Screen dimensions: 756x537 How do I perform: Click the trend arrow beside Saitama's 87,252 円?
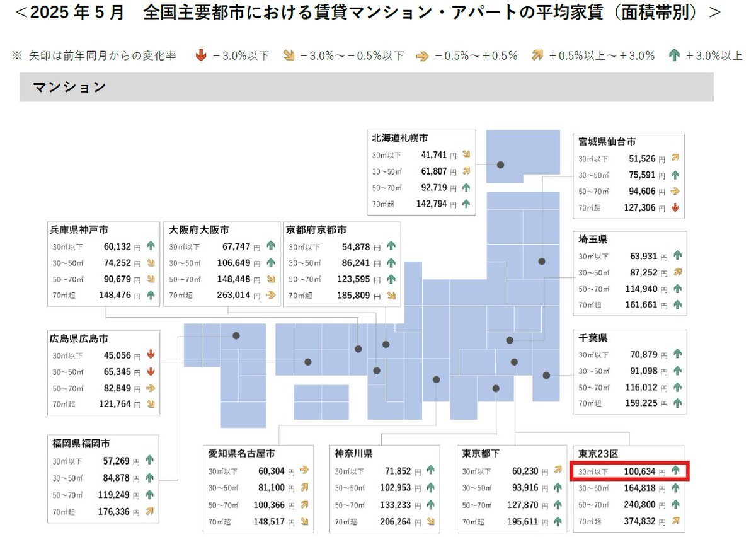[x=677, y=272]
